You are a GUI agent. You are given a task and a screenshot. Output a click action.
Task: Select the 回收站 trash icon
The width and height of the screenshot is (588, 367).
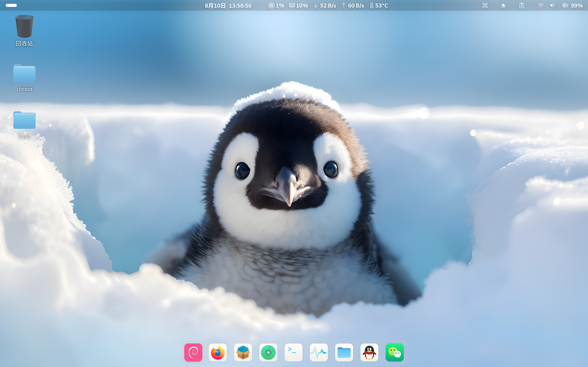pyautogui.click(x=24, y=31)
